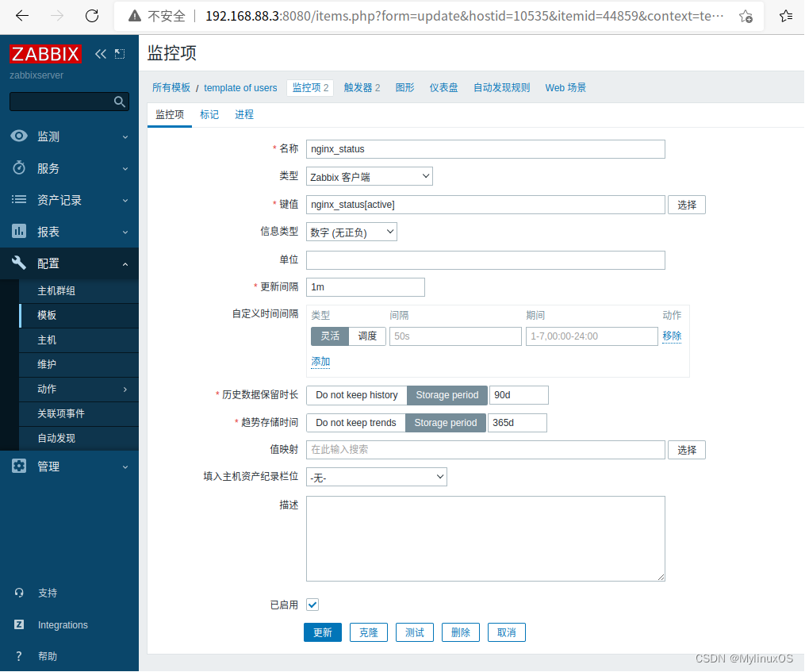The width and height of the screenshot is (805, 672).
Task: Focus the 名称 input field
Action: [485, 149]
